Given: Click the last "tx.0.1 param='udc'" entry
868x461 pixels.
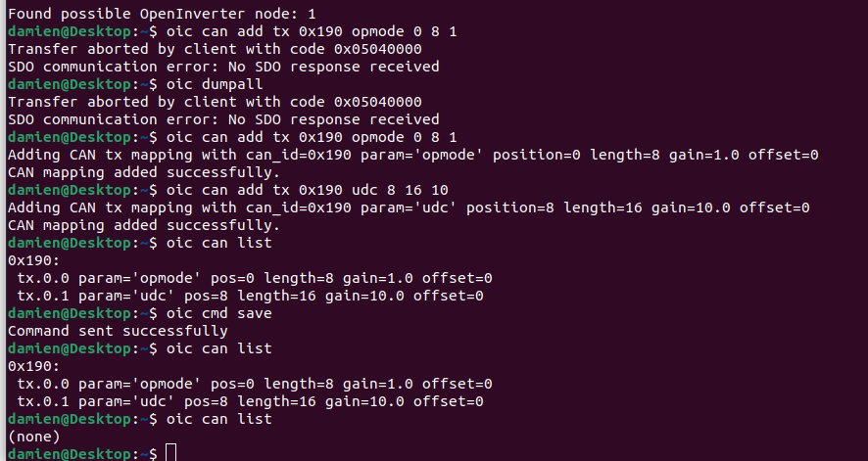Looking at the screenshot, I should click(x=250, y=401).
